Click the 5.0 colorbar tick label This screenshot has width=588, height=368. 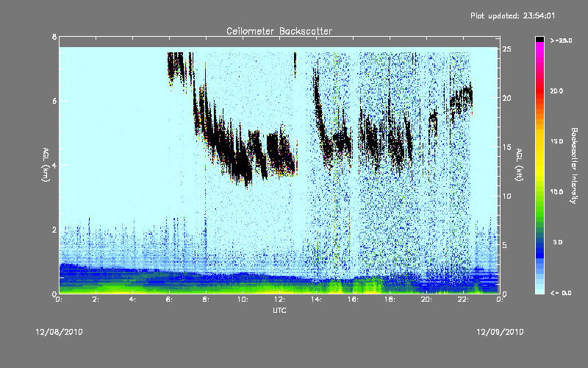(x=558, y=242)
